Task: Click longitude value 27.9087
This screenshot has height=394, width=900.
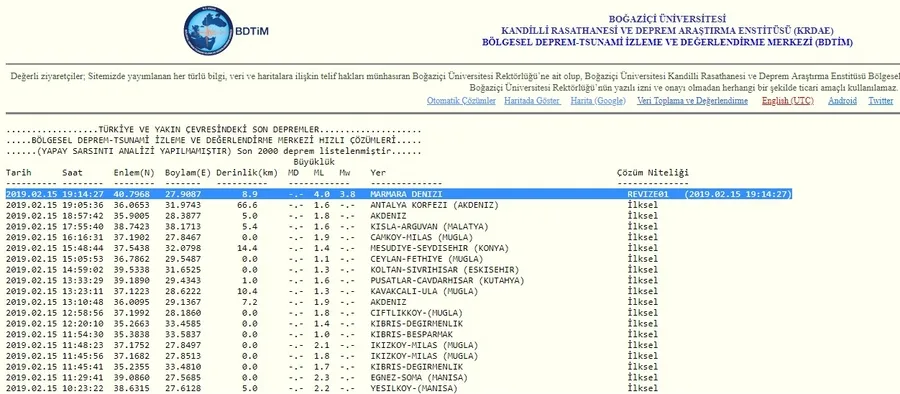Action: 183,194
